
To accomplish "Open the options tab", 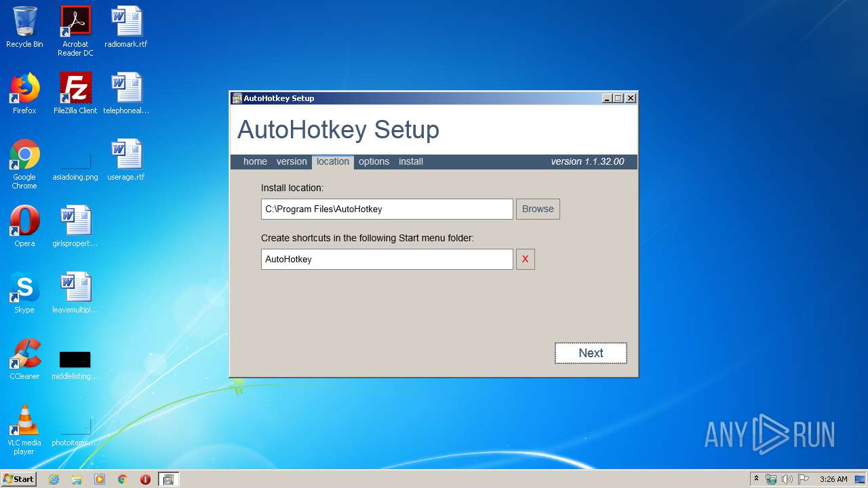I will (x=374, y=161).
